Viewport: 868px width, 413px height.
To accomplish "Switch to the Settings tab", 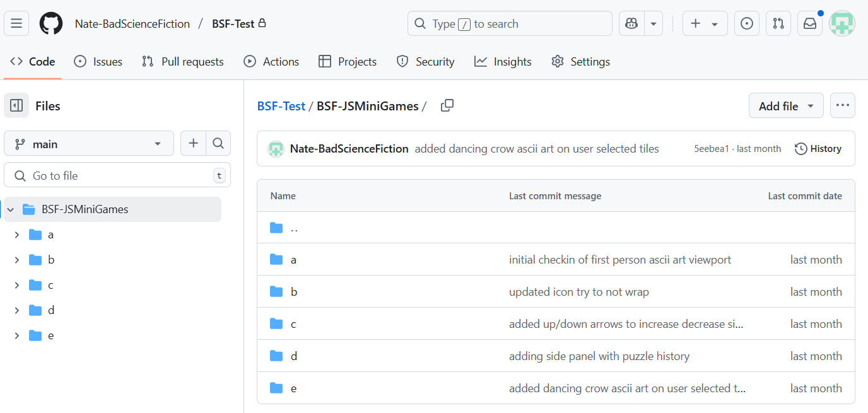I will click(580, 61).
